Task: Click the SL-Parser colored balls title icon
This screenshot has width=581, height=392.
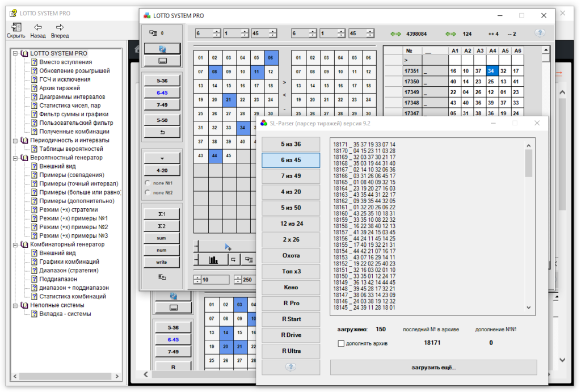Action: [x=264, y=123]
